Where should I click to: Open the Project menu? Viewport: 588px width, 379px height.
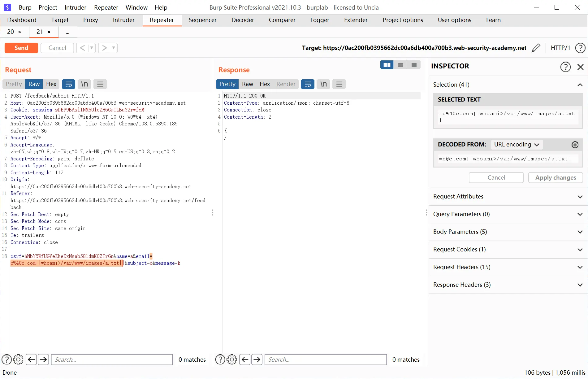click(48, 7)
